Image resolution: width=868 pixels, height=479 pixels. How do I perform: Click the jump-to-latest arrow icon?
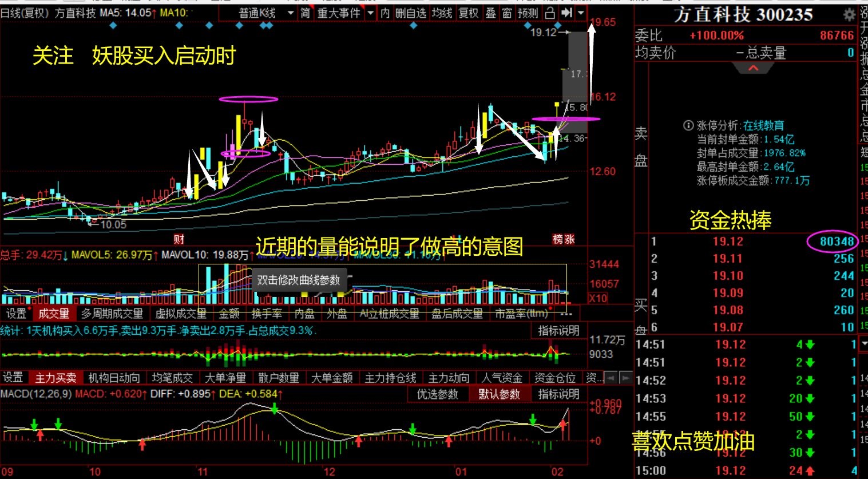click(567, 13)
